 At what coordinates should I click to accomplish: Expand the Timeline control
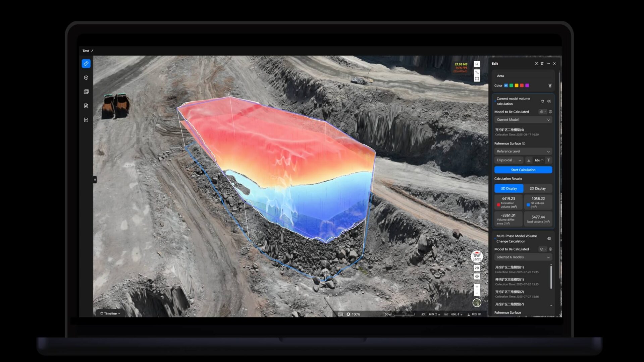pyautogui.click(x=110, y=313)
